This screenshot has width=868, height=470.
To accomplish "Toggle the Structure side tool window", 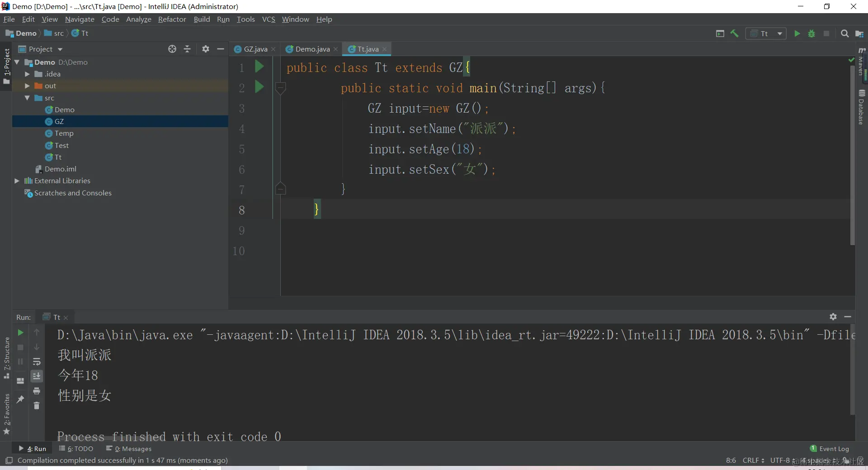I will point(6,357).
